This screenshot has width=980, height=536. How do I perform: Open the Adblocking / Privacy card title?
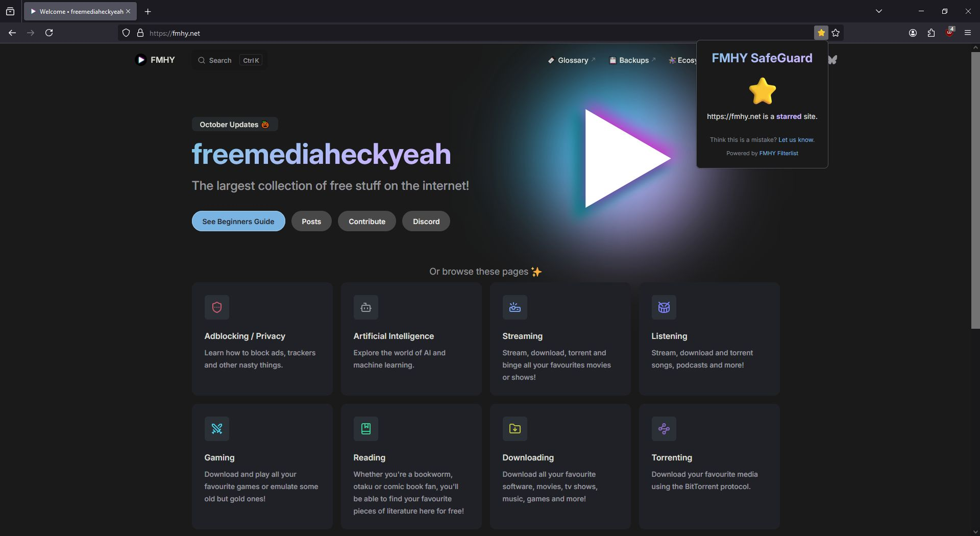click(x=245, y=336)
